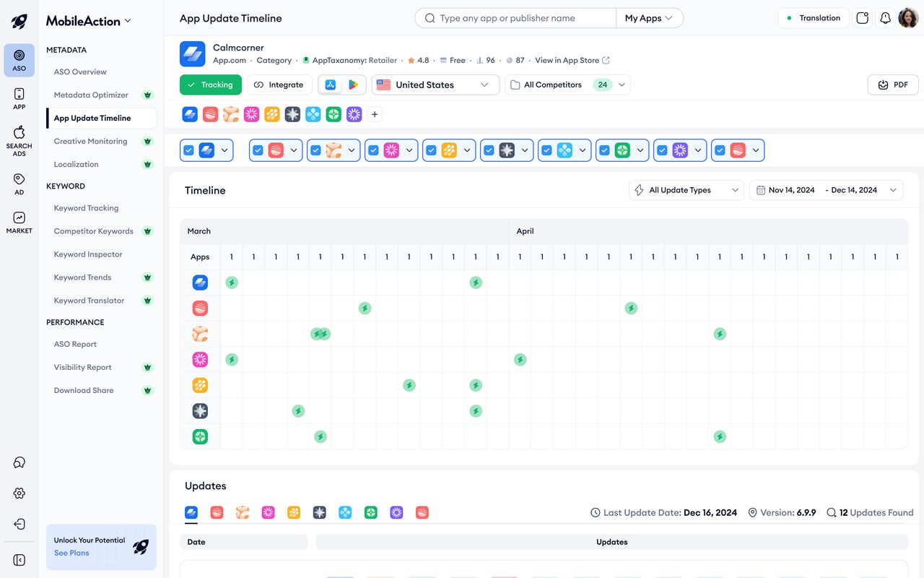Open the date range picker dropdown

pos(827,190)
